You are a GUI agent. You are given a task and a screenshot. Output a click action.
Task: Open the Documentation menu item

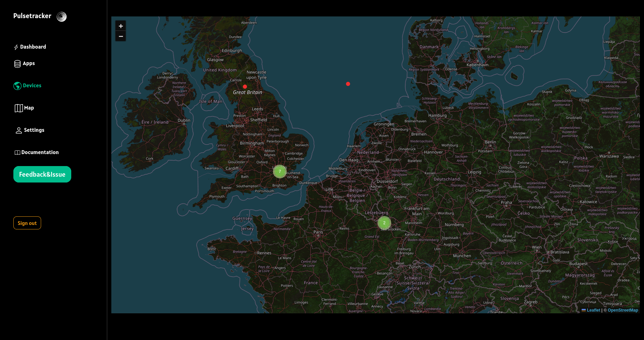(36, 152)
